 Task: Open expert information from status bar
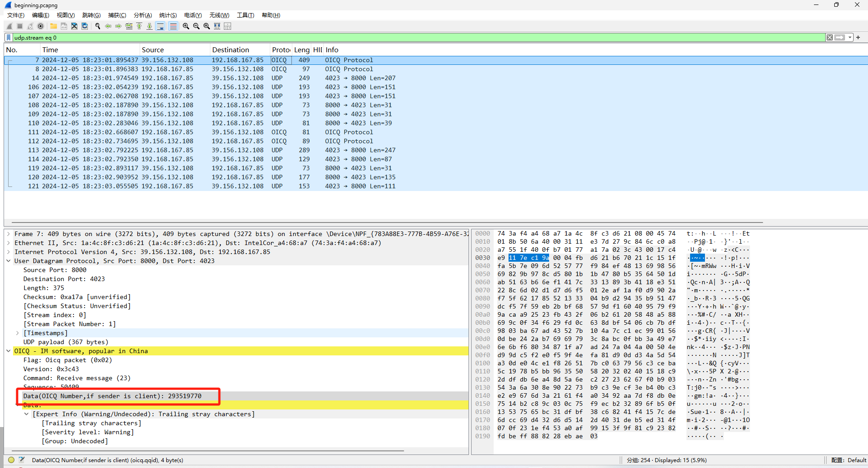point(11,460)
